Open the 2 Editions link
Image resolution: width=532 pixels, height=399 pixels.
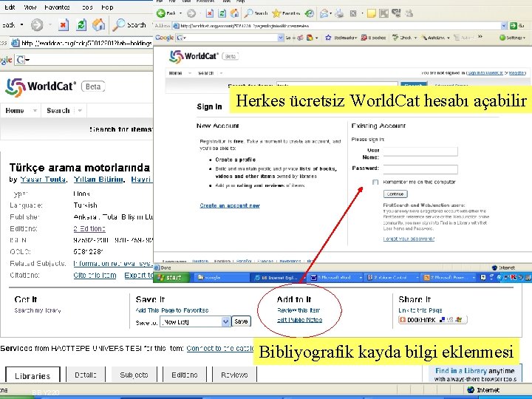(89, 228)
